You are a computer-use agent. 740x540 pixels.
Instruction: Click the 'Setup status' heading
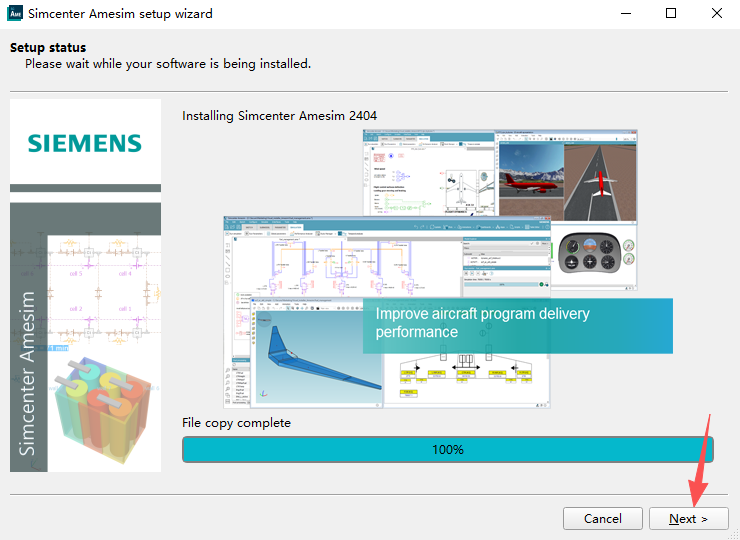pyautogui.click(x=48, y=48)
